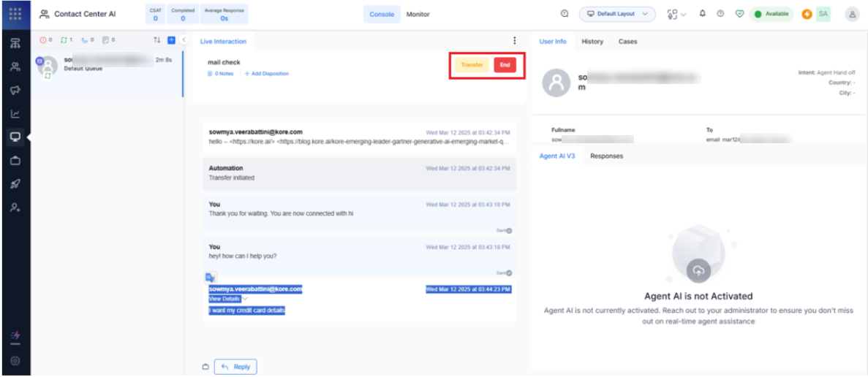Click the red End button
Image resolution: width=868 pixels, height=377 pixels.
click(x=505, y=65)
